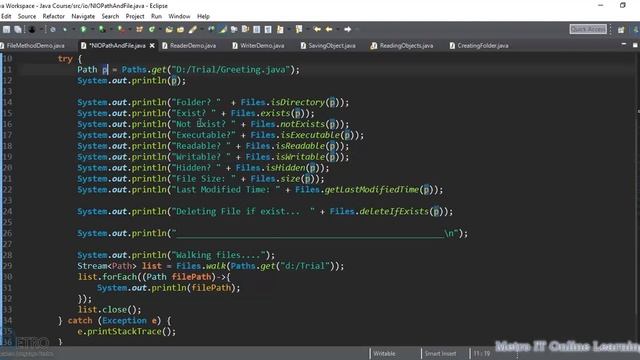Toggle the Mark Occurrences highlighter icon

coord(223,29)
